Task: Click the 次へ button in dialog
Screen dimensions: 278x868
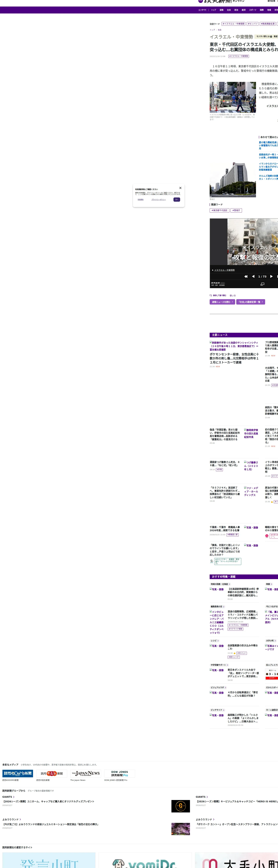Action: (177, 199)
